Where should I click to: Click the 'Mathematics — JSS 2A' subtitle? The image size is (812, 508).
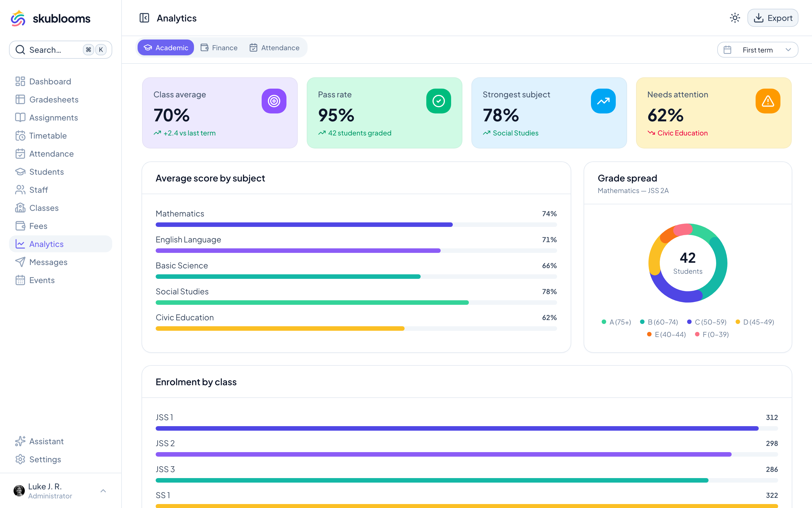[x=633, y=190]
